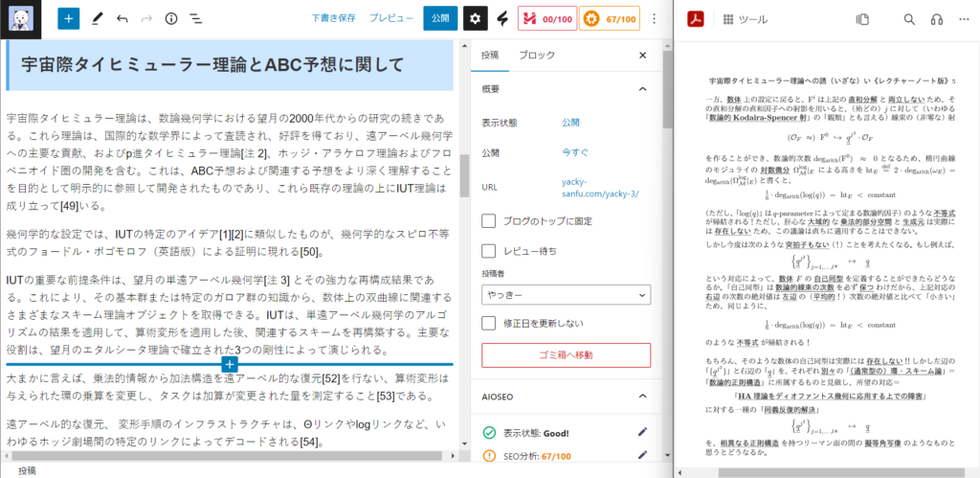Toggle the settings gear sidebar

click(x=475, y=19)
